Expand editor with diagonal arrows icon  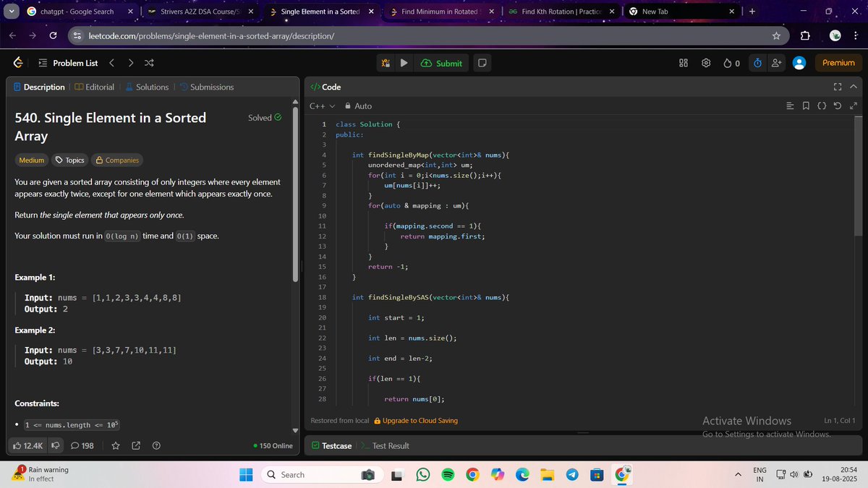[x=854, y=106]
